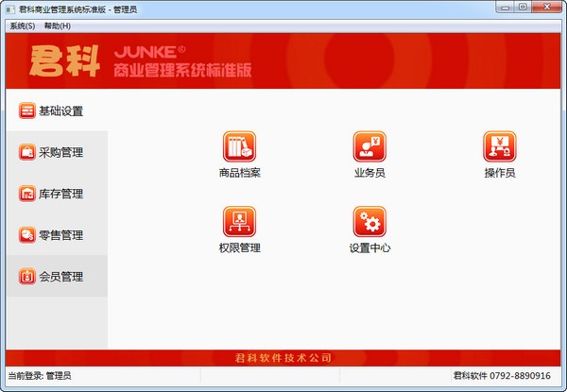The width and height of the screenshot is (567, 392).
Task: Click the 采购管理 shopping bag icon
Action: click(27, 152)
